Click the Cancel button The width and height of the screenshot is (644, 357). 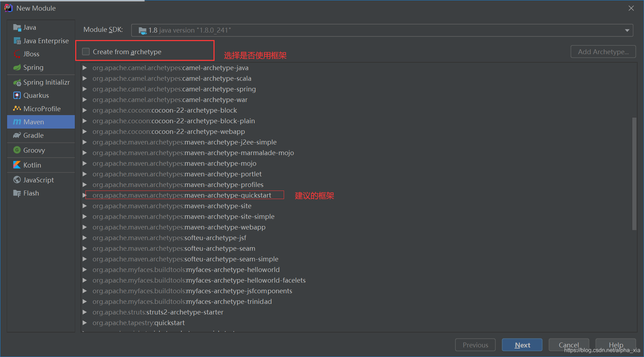(x=569, y=345)
